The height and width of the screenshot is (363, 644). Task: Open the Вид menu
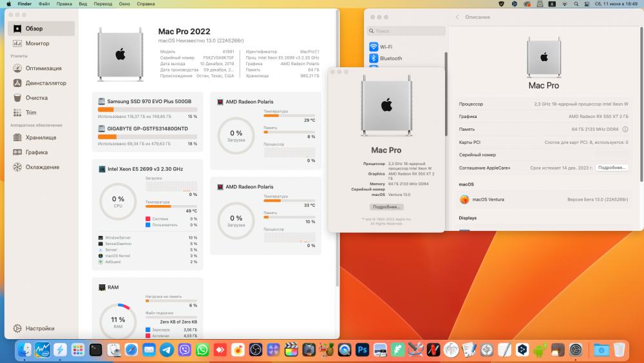pyautogui.click(x=83, y=4)
